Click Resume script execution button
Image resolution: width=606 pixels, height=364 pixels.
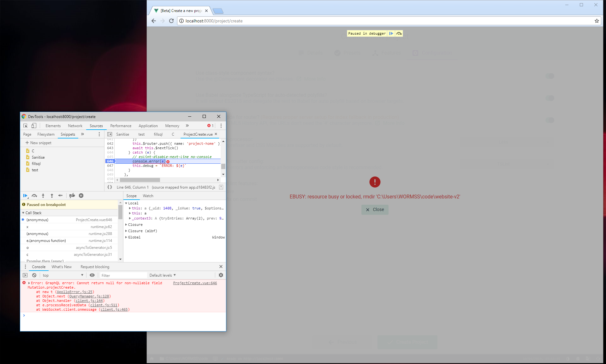pos(26,196)
